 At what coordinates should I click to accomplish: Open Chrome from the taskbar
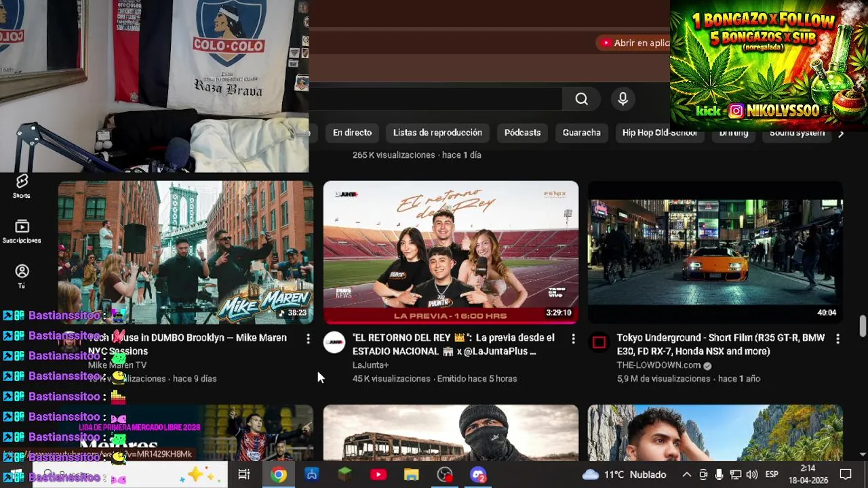(279, 474)
